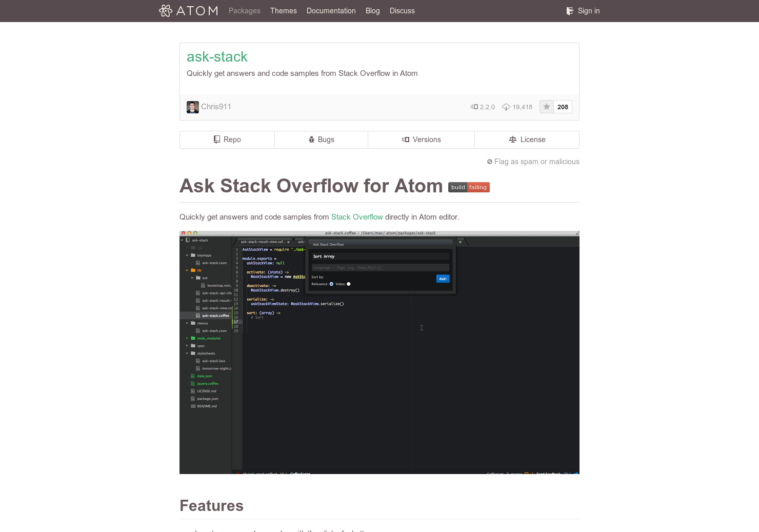The width and height of the screenshot is (759, 532).
Task: Click the flag icon for spam reporting
Action: [489, 162]
